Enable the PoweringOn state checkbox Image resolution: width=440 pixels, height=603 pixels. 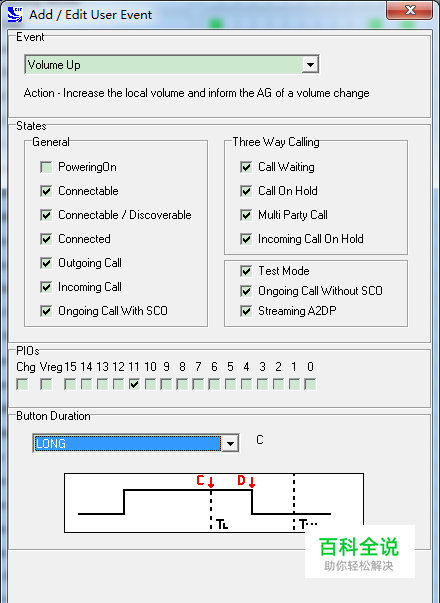[46, 167]
